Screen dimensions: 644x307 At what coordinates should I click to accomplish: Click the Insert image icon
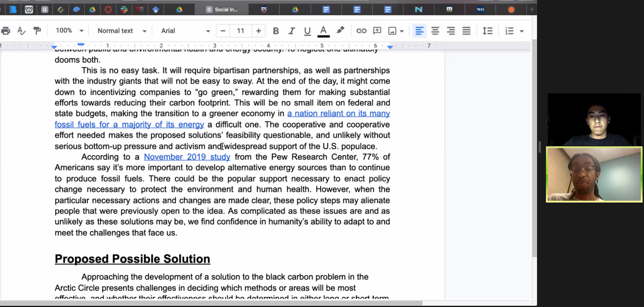[x=392, y=31]
